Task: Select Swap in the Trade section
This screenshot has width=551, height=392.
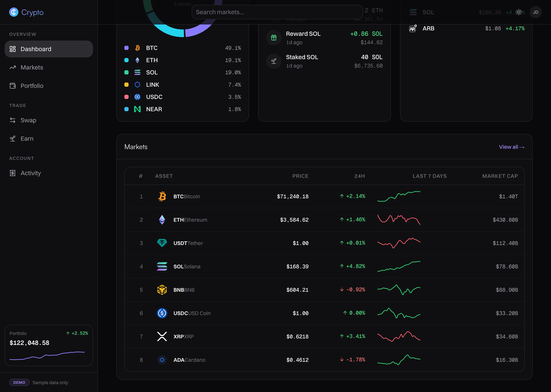Action: coord(49,120)
